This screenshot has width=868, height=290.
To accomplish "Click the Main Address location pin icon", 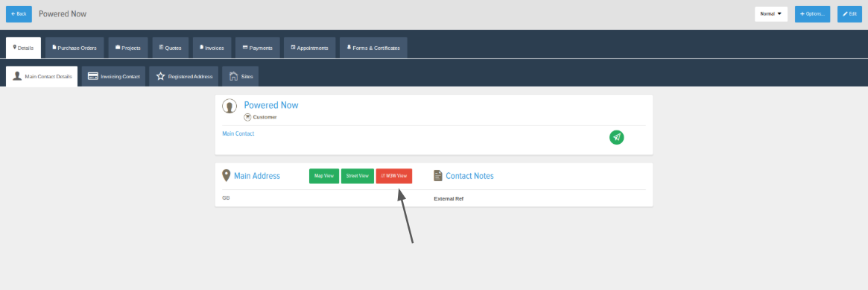I will coord(226,176).
